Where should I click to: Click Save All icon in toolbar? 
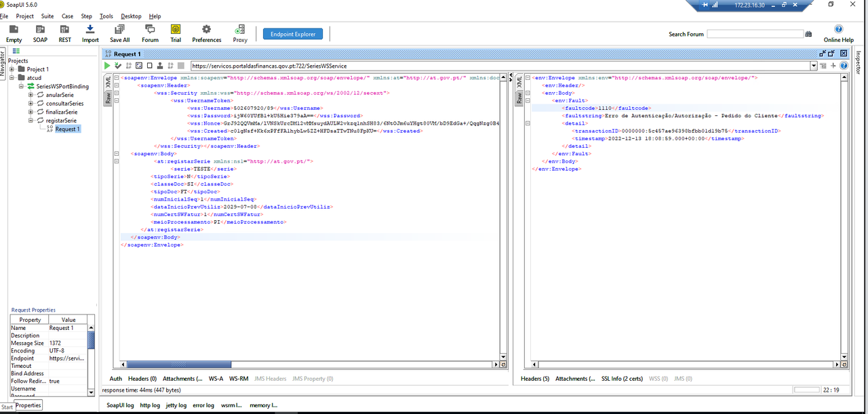119,29
